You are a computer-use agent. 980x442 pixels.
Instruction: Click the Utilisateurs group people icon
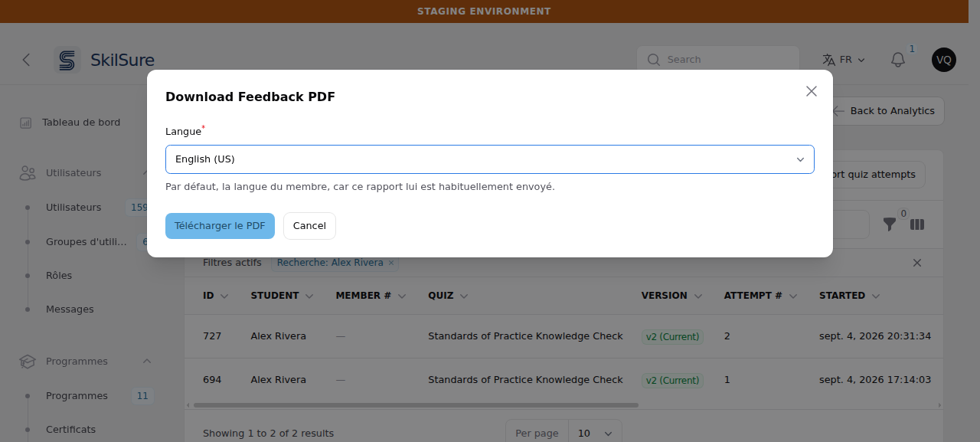[x=28, y=173]
